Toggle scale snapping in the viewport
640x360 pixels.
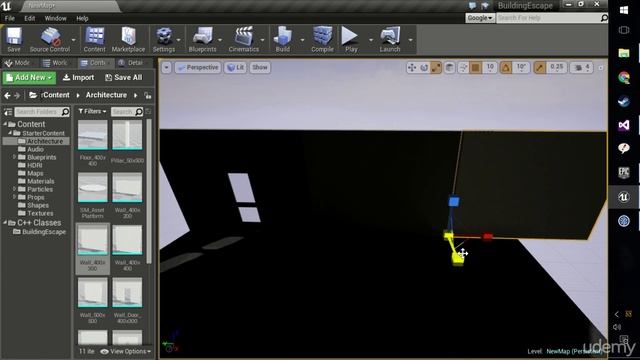tap(540, 68)
